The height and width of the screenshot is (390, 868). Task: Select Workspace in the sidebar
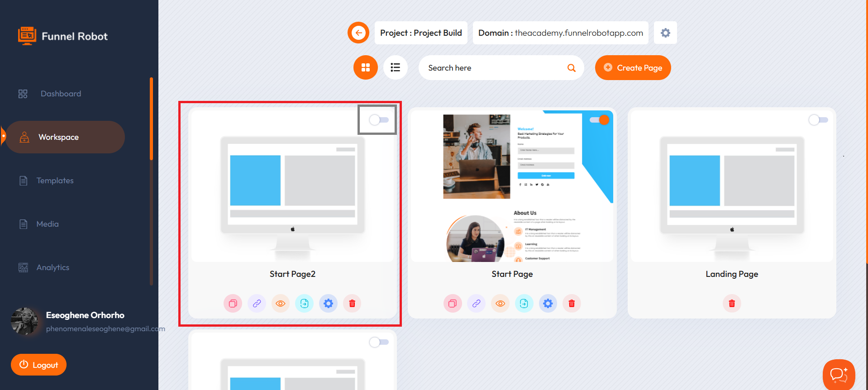click(65, 137)
